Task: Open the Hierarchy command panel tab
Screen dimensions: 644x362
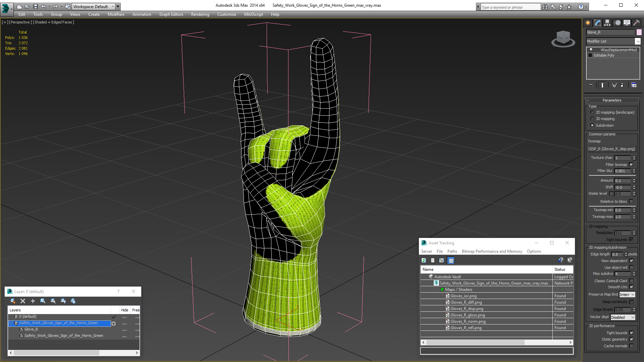Action: point(607,23)
